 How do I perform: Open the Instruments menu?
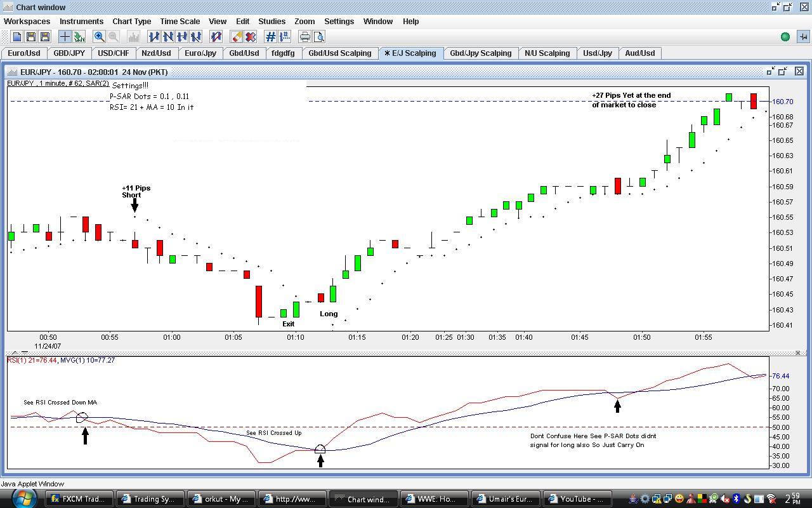click(x=81, y=21)
